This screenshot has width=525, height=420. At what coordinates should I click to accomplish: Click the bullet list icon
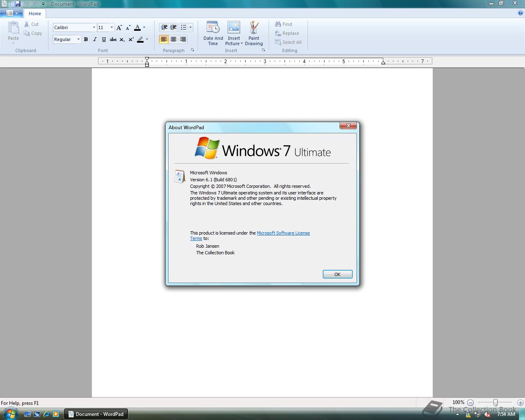183,27
